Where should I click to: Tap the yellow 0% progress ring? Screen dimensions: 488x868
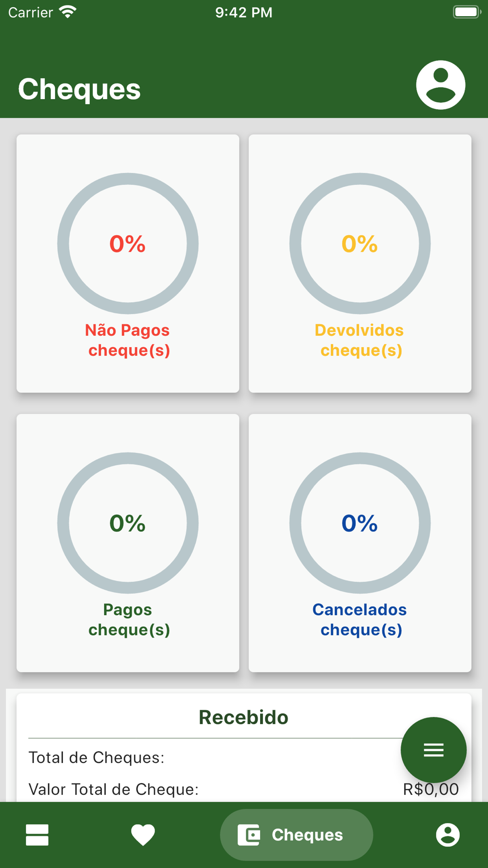click(x=360, y=244)
